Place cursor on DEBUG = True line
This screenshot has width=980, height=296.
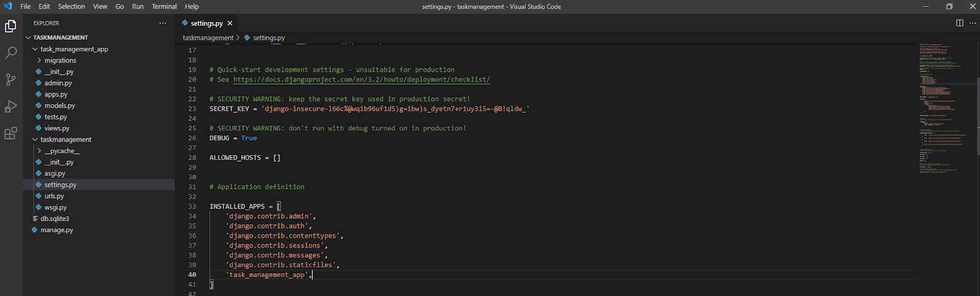pos(233,138)
